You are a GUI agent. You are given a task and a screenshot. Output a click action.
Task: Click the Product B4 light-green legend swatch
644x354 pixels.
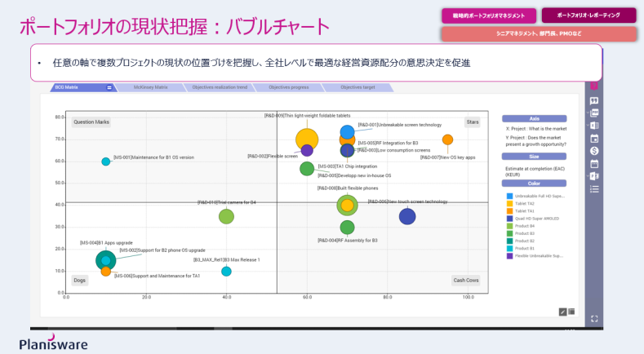point(509,226)
